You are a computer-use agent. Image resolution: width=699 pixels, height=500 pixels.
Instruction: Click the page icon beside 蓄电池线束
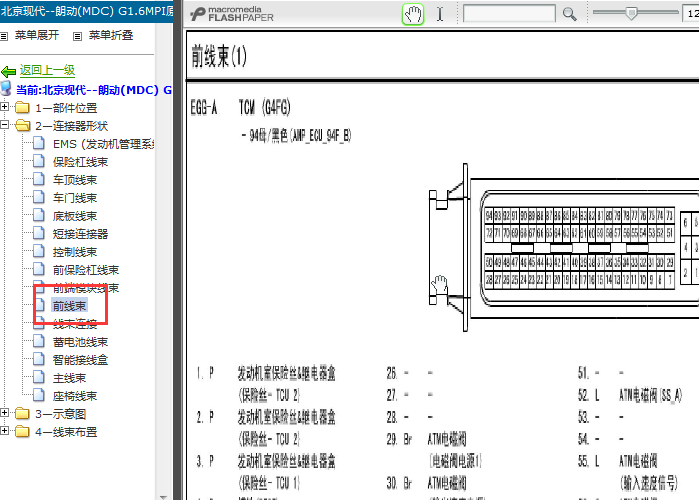click(x=39, y=341)
